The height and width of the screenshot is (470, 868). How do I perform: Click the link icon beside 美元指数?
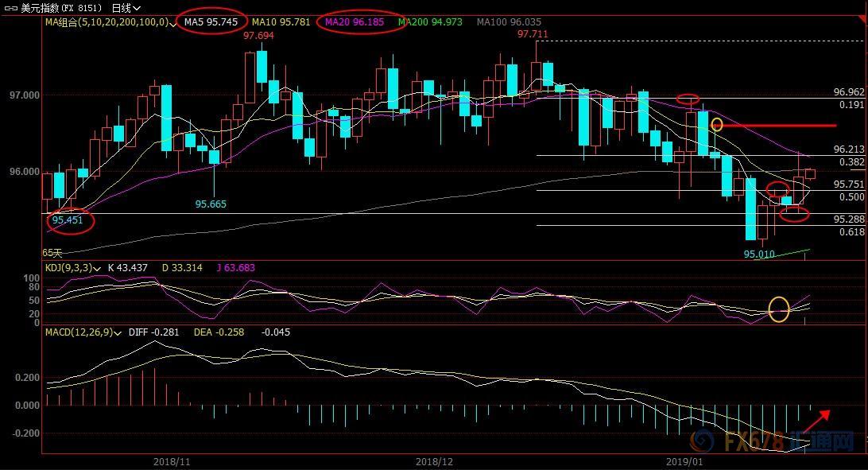[x=10, y=7]
